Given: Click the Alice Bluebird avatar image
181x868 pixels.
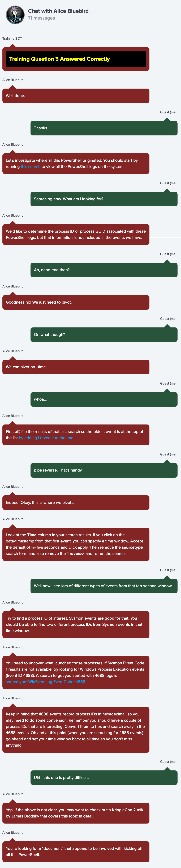Looking at the screenshot, I should (15, 15).
